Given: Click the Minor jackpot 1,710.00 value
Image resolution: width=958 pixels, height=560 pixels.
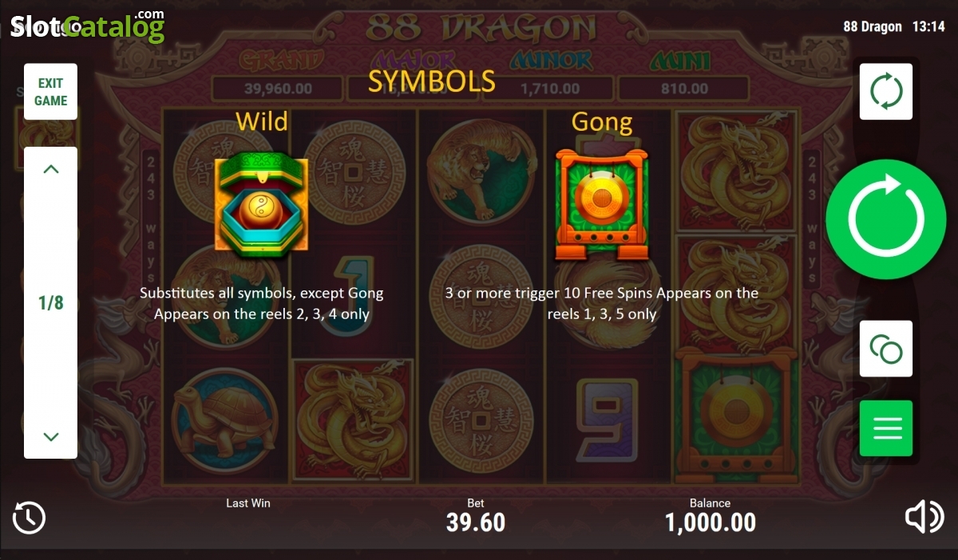Looking at the screenshot, I should 550,89.
